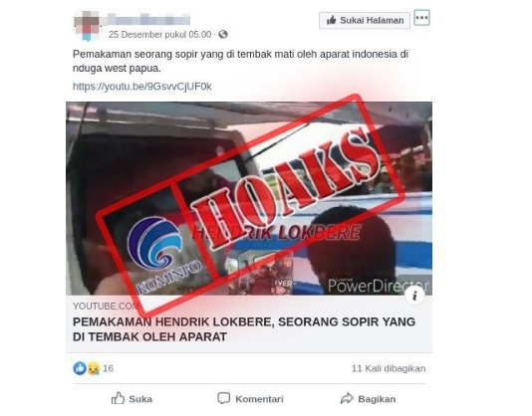Image resolution: width=532 pixels, height=416 pixels.
Task: Open the 11 Kali dibagikan shares list
Action: (x=389, y=368)
